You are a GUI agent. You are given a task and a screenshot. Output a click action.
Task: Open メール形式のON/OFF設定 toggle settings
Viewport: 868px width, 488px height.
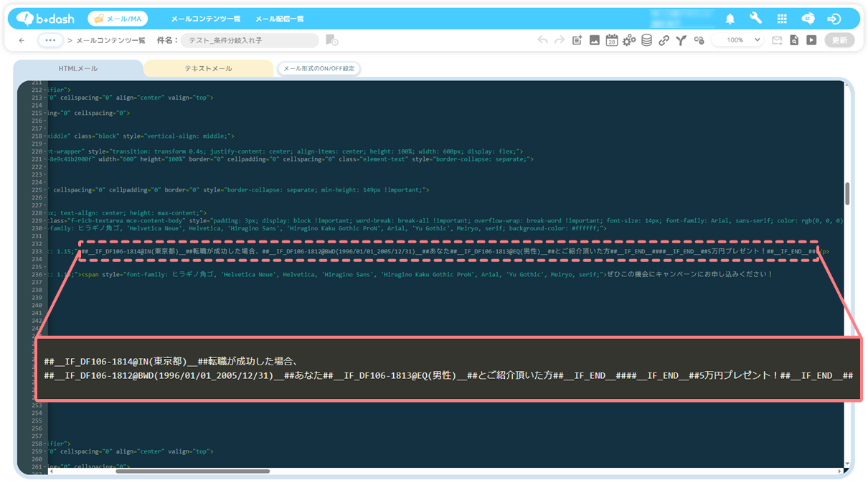point(319,69)
